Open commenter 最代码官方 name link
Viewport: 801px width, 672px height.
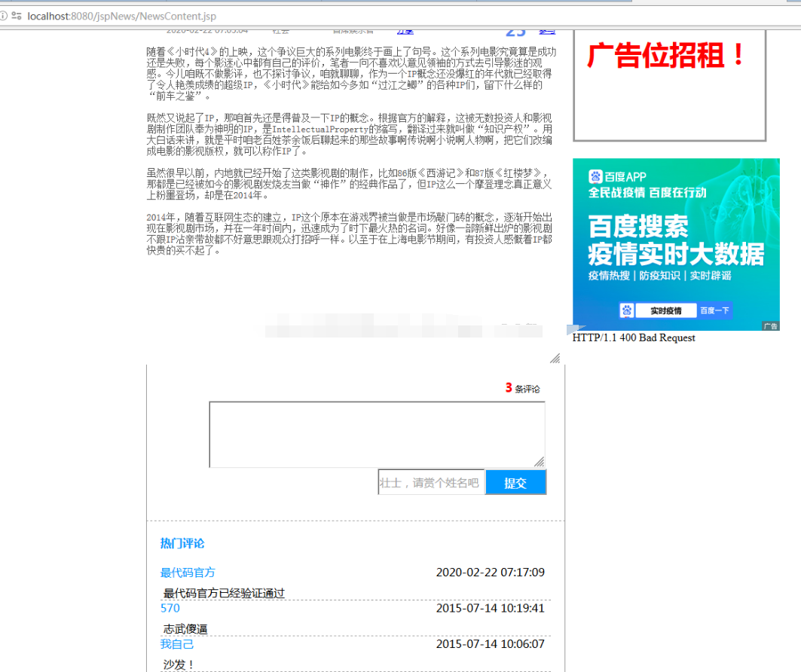point(188,573)
